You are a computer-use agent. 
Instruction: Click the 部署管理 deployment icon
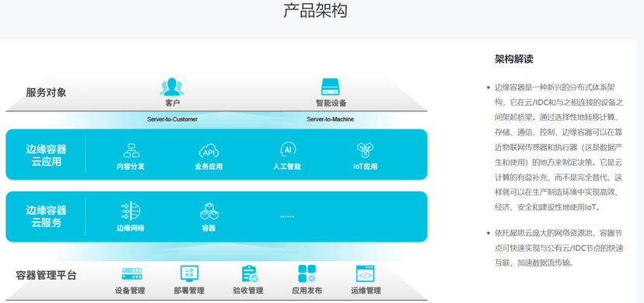(x=189, y=274)
